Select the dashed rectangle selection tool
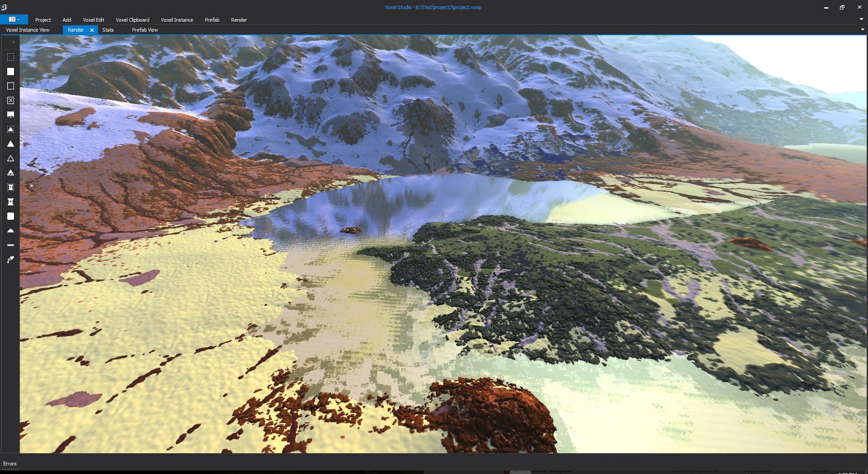 [10, 57]
